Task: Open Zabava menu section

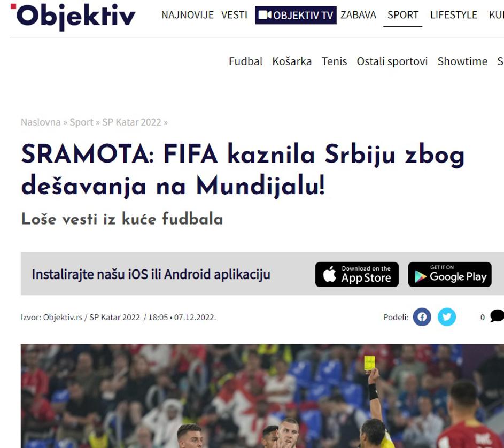Action: 359,15
